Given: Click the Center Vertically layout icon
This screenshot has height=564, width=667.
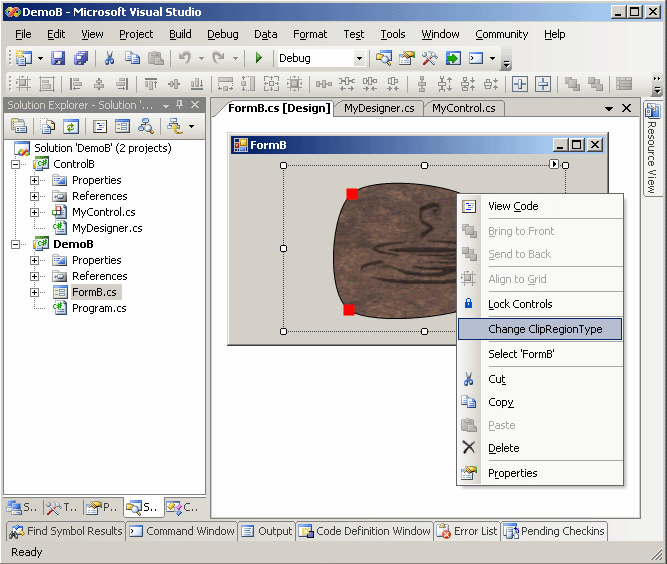Looking at the screenshot, I should 543,84.
